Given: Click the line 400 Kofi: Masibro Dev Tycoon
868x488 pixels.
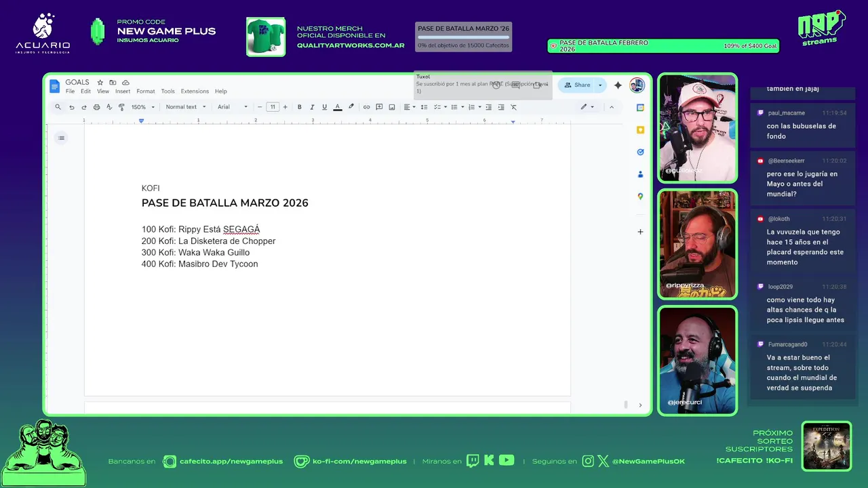Looking at the screenshot, I should click(x=200, y=264).
